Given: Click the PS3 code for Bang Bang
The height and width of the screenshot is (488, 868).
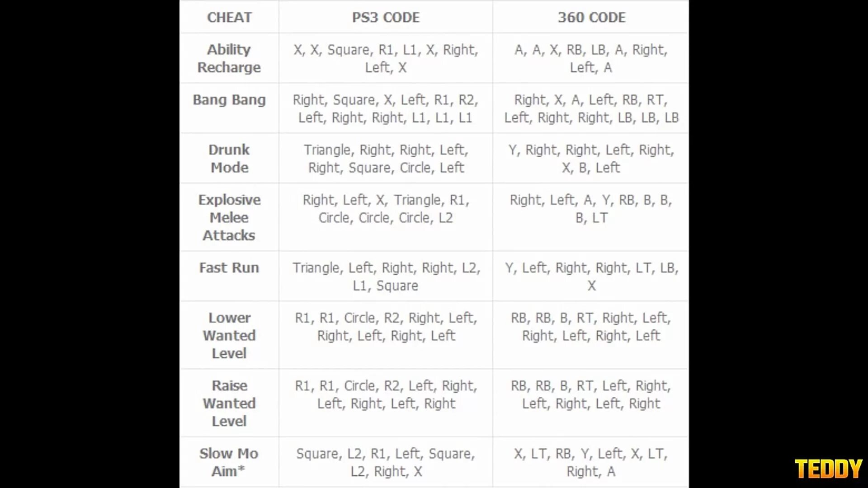Looking at the screenshot, I should [x=386, y=108].
